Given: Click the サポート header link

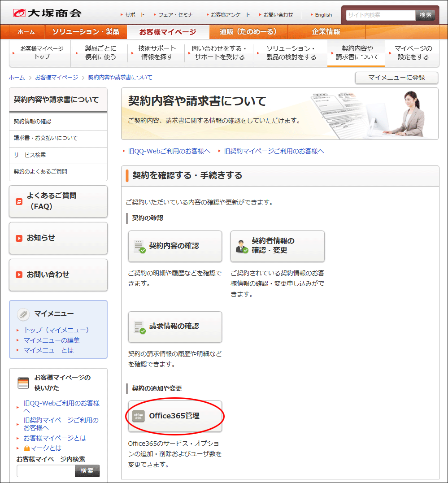Looking at the screenshot, I should pyautogui.click(x=135, y=15).
